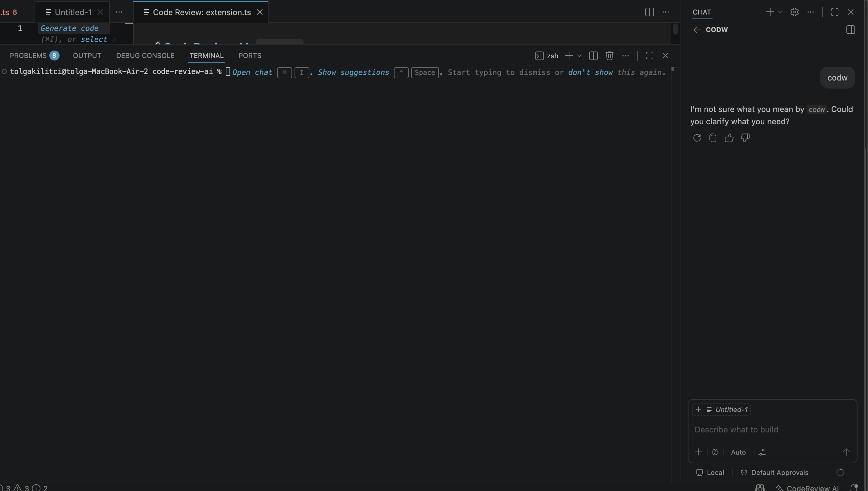
Task: Click the Open chat link in terminal
Action: click(252, 72)
